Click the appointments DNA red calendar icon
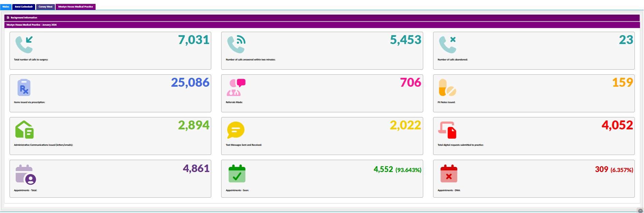Viewport: 644px width, 213px height. 448,174
